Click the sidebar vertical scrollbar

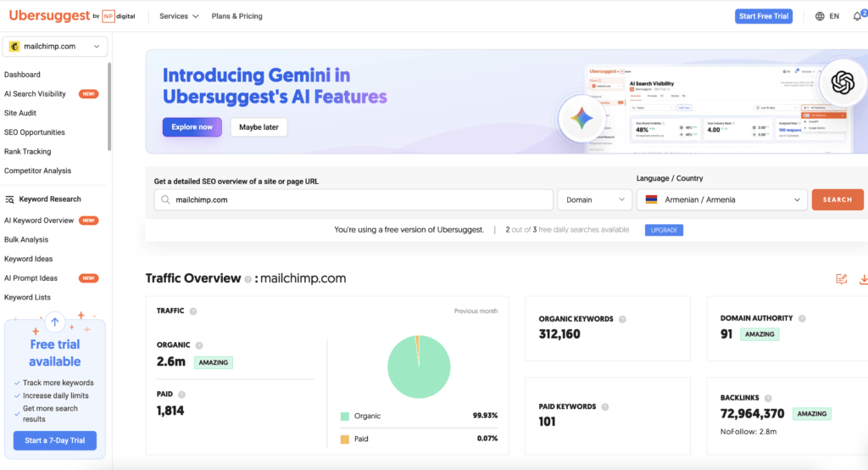coord(109,106)
